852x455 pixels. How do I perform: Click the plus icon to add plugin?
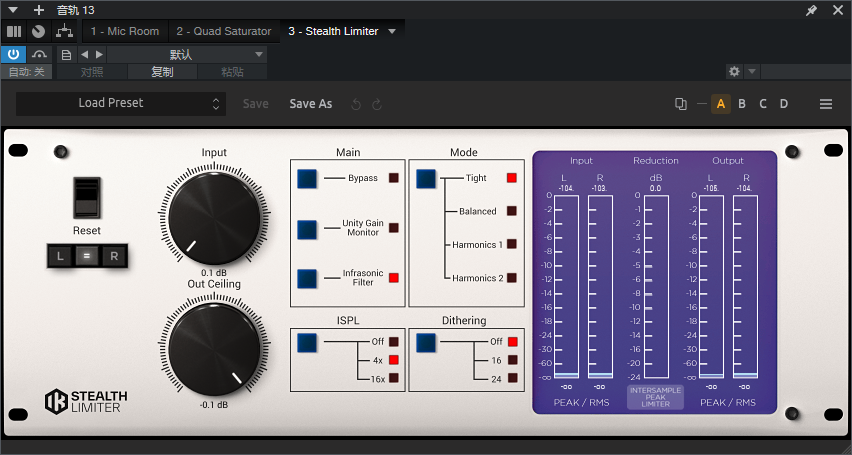[x=39, y=10]
